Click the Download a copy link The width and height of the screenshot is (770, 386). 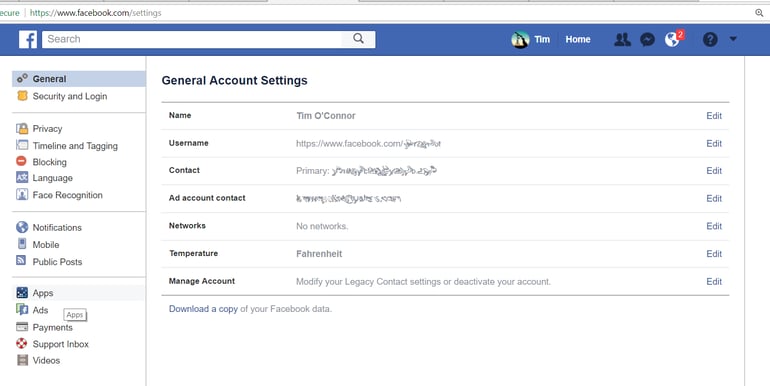pyautogui.click(x=203, y=309)
